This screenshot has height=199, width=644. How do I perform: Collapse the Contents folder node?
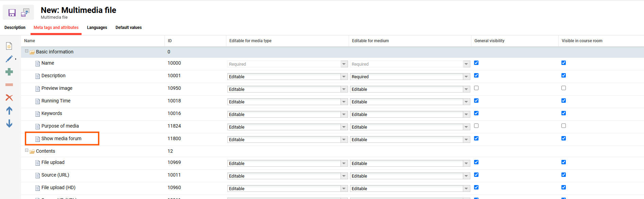tap(27, 150)
